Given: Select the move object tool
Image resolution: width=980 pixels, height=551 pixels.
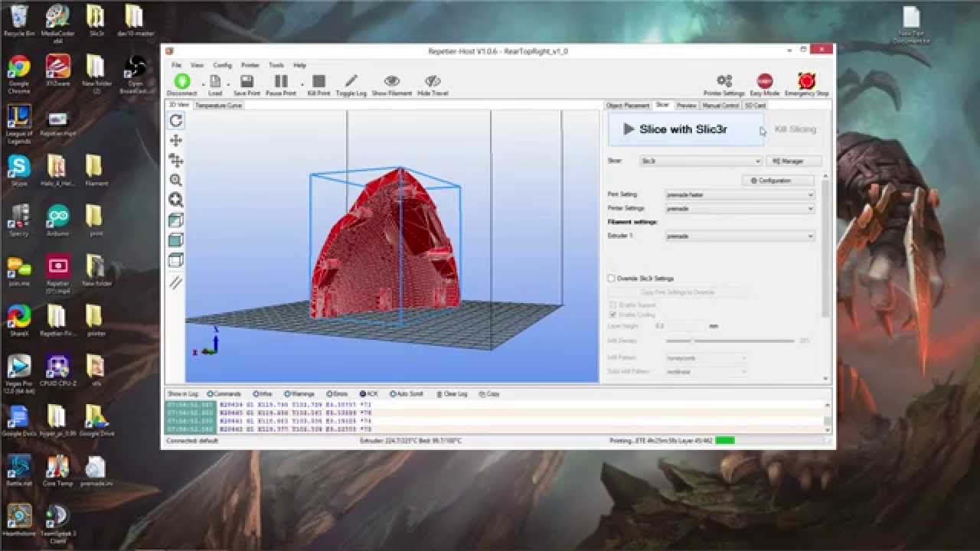Looking at the screenshot, I should coord(176,161).
